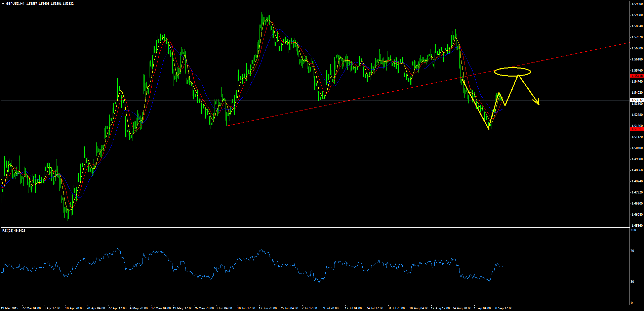Click the 1.48240 price scale label
Image resolution: width=644 pixels, height=311 pixels.
click(x=637, y=181)
